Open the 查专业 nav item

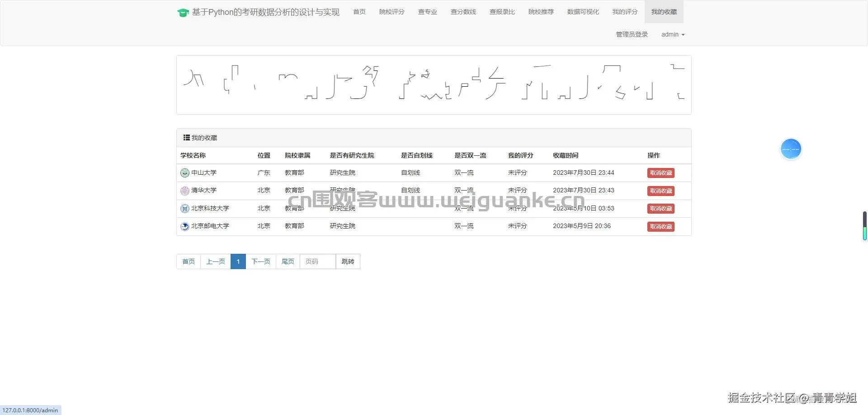point(428,12)
